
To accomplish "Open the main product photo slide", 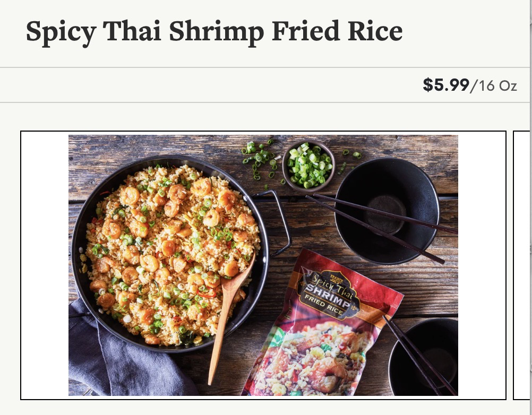I will click(x=263, y=265).
